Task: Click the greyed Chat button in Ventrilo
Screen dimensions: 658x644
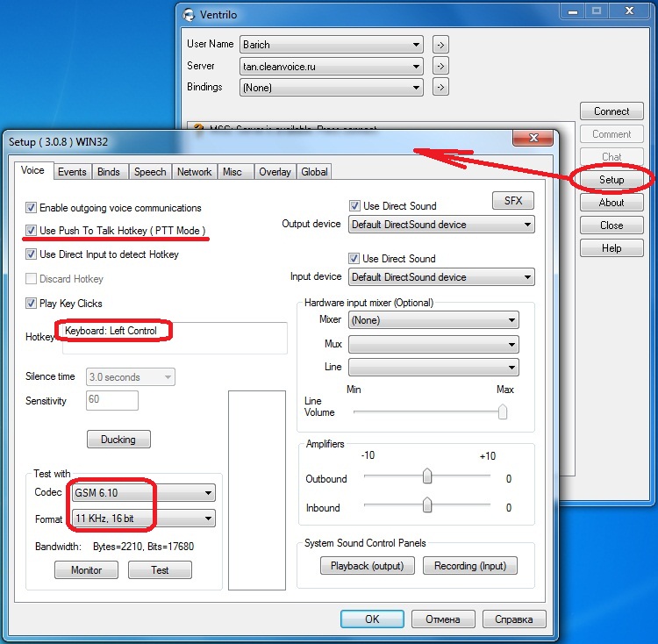Action: pyautogui.click(x=612, y=157)
